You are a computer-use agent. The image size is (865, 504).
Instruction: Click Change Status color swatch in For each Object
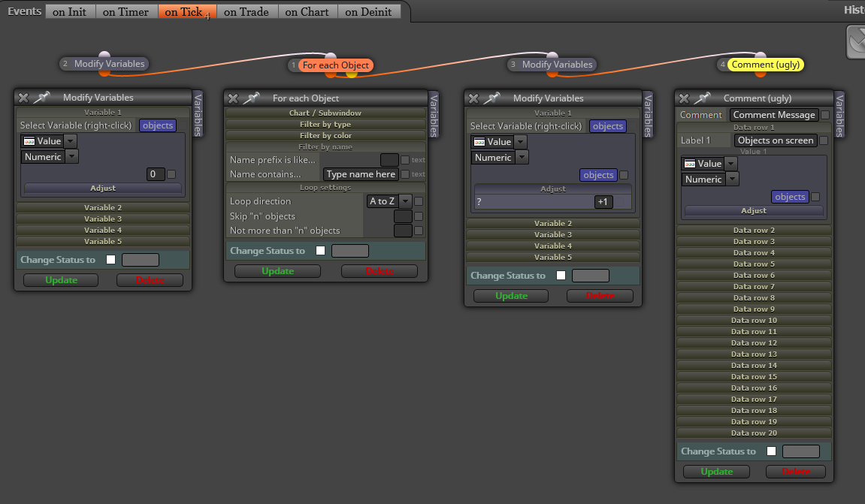pyautogui.click(x=350, y=251)
